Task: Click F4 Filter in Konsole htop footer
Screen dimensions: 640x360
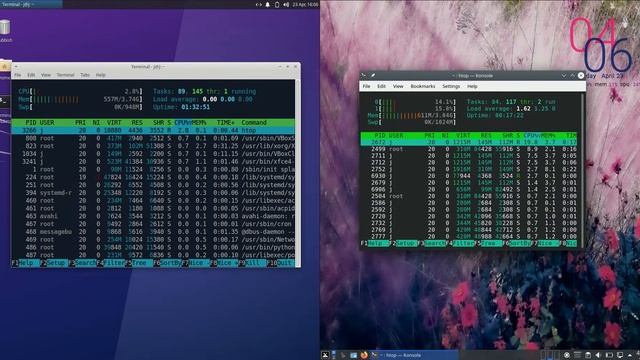Action: click(461, 243)
